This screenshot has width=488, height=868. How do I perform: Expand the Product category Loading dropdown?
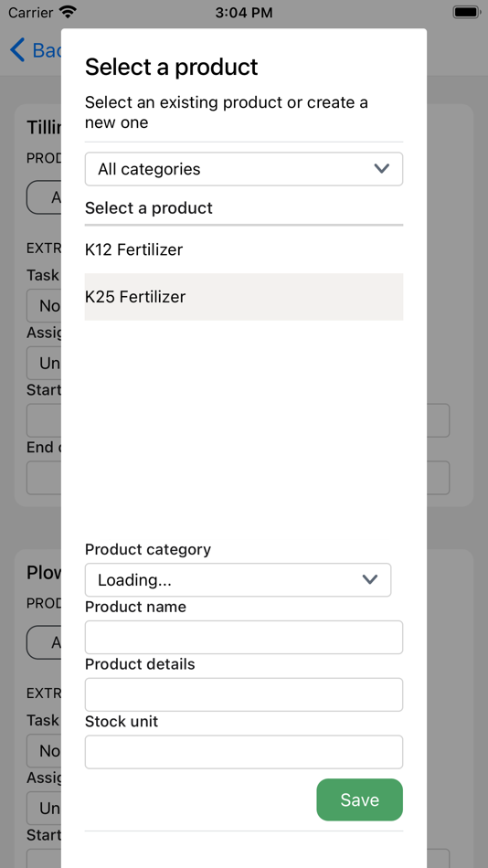(239, 580)
